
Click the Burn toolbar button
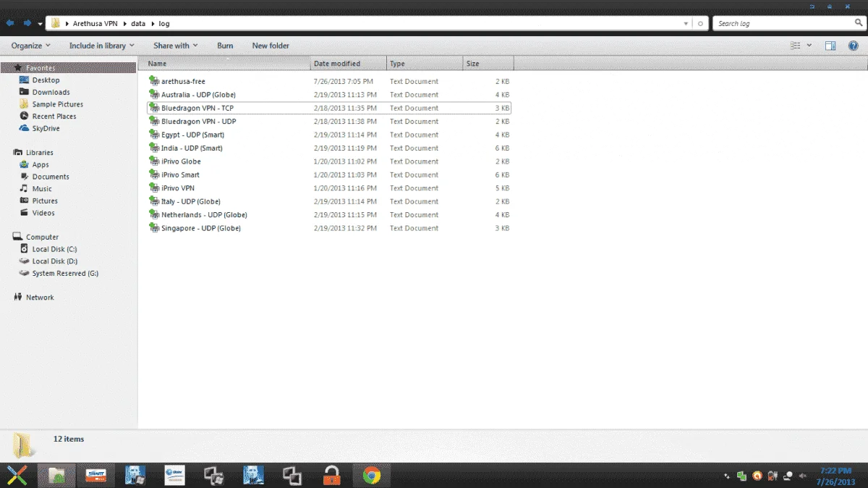click(x=225, y=46)
